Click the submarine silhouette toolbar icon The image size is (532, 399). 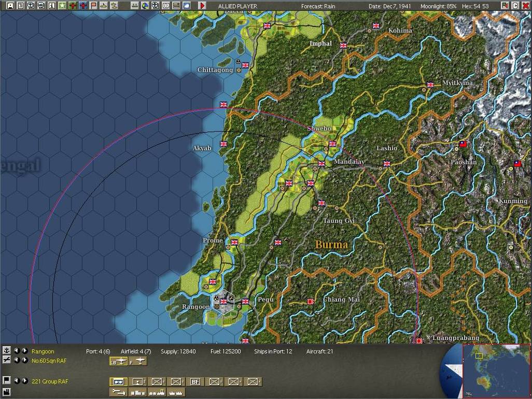[114, 5]
